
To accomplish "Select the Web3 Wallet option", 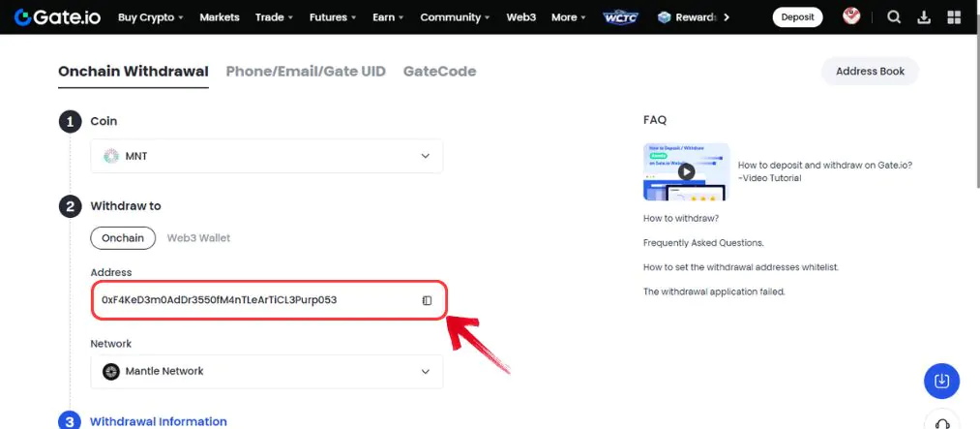I will (198, 238).
